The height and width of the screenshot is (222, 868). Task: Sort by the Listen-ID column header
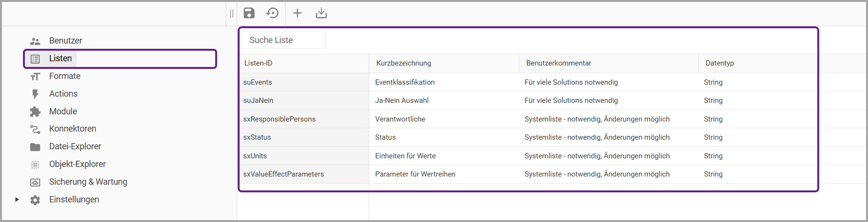point(258,63)
